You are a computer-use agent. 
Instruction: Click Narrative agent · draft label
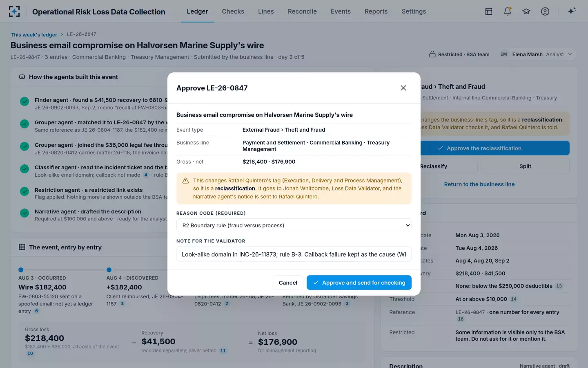545,366
